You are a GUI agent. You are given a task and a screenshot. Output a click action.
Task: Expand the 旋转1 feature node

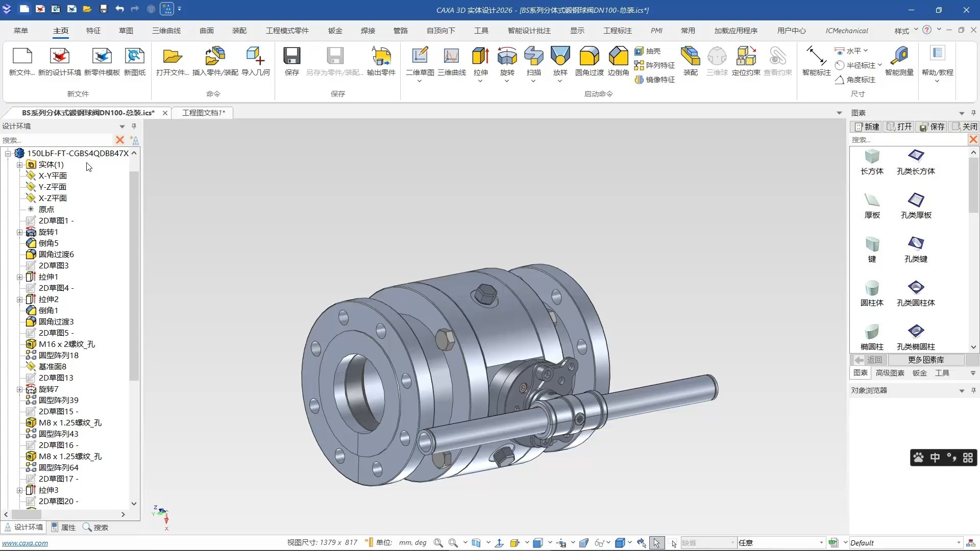click(x=19, y=232)
